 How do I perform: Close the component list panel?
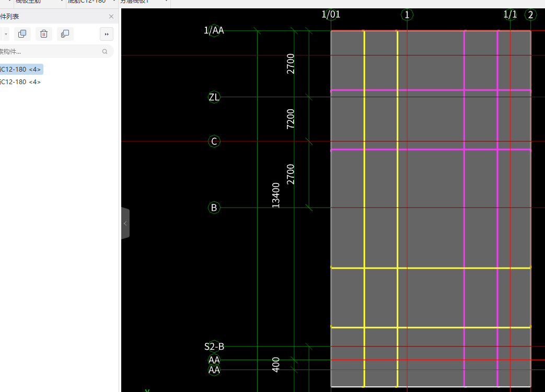tap(111, 16)
